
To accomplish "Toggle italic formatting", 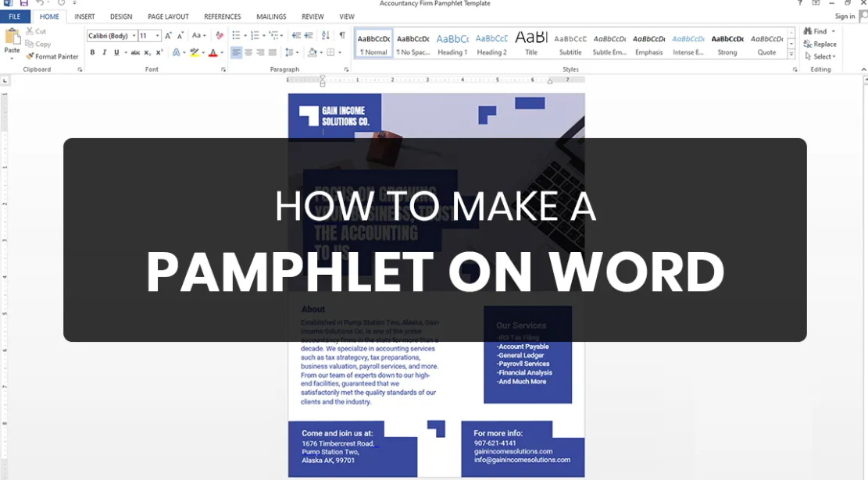I will 104,52.
